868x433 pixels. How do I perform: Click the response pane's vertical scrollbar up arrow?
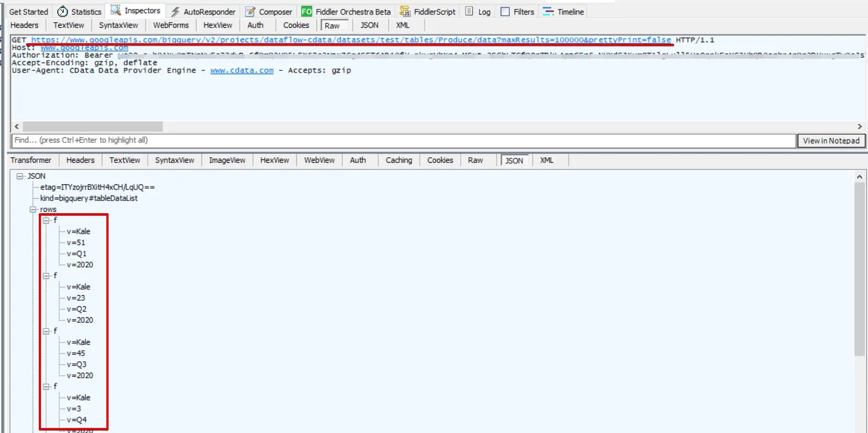pos(860,177)
